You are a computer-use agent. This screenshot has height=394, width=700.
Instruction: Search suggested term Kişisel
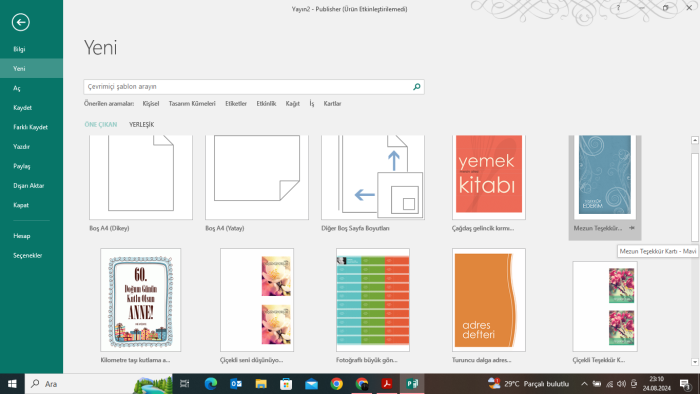(150, 104)
